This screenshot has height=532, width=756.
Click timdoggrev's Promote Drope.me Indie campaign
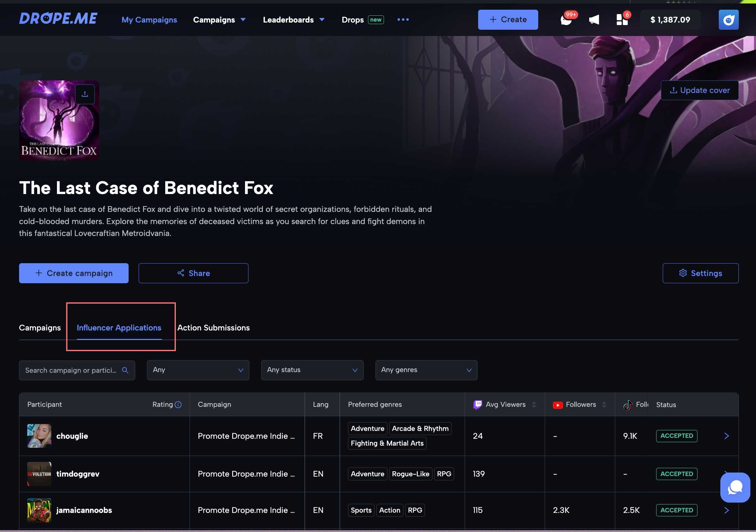[246, 474]
